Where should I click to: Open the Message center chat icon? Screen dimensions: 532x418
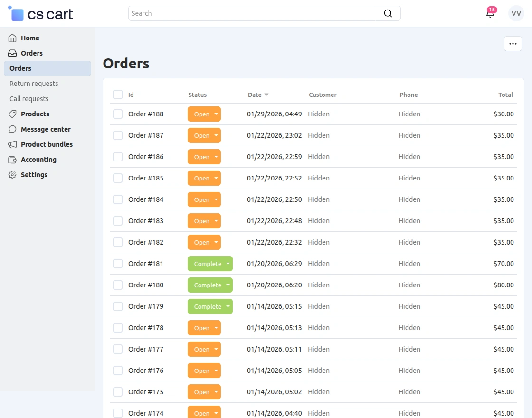point(13,129)
